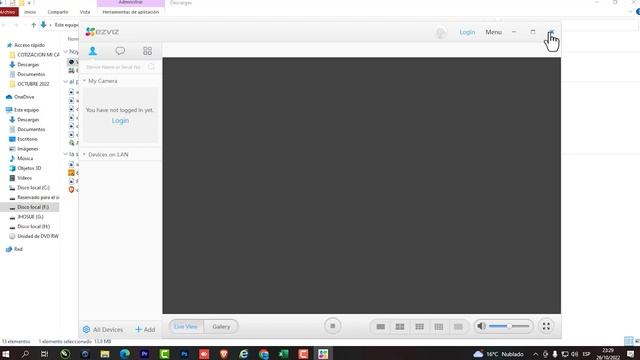This screenshot has width=640, height=360.
Task: Select the last greyed window layout icon
Action: click(x=458, y=327)
